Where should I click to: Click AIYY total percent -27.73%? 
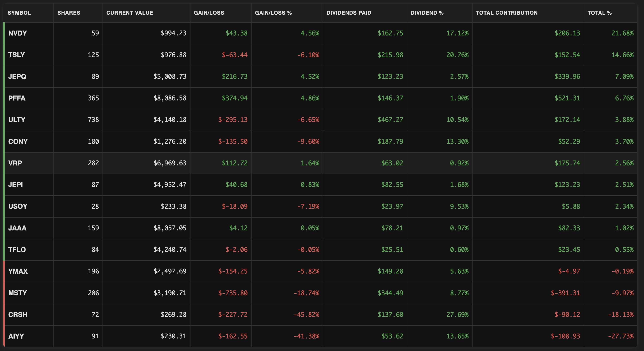point(620,336)
